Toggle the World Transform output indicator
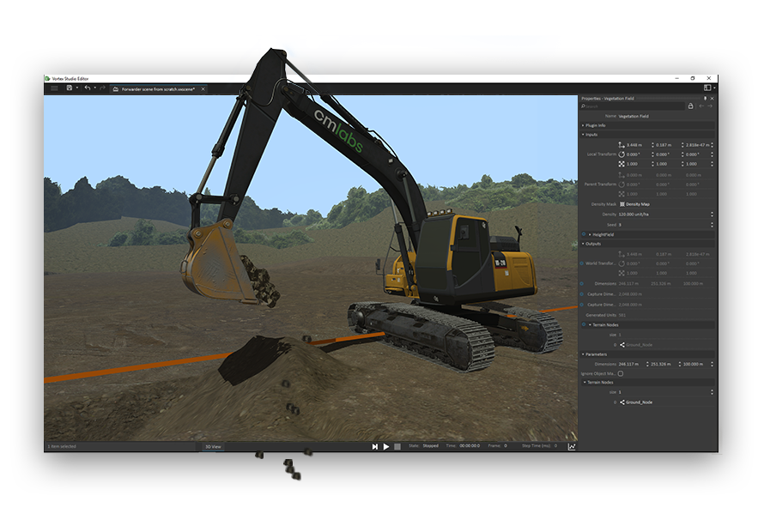The height and width of the screenshot is (532, 764). 582,262
